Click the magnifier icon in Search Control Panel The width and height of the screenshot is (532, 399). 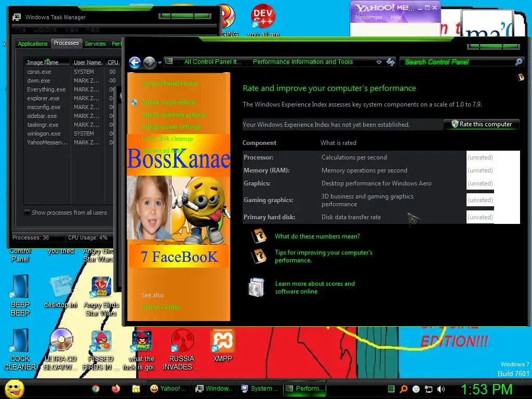519,62
